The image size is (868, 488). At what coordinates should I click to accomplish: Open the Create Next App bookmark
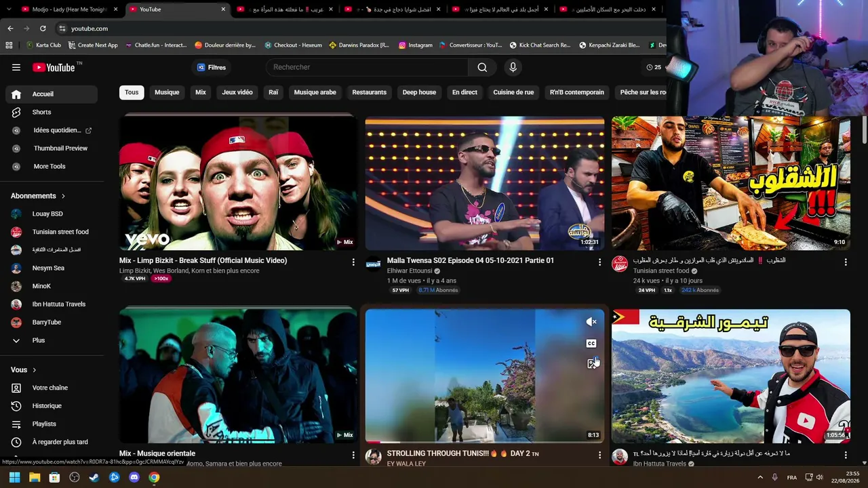click(93, 45)
